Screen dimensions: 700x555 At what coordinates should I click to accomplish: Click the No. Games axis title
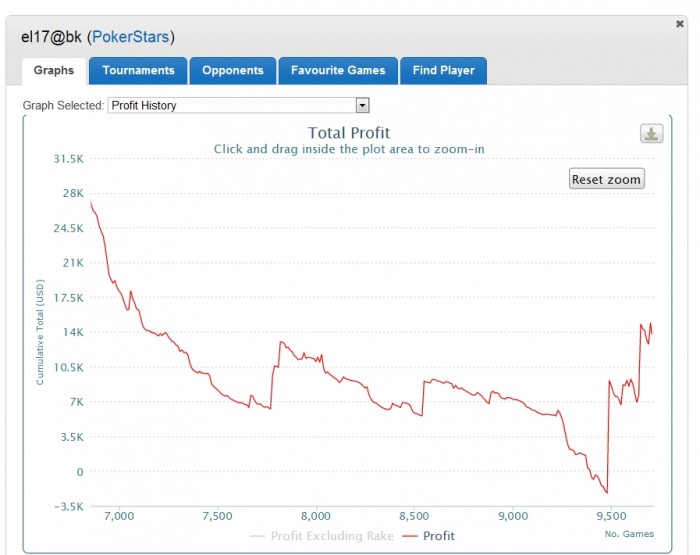coord(629,532)
